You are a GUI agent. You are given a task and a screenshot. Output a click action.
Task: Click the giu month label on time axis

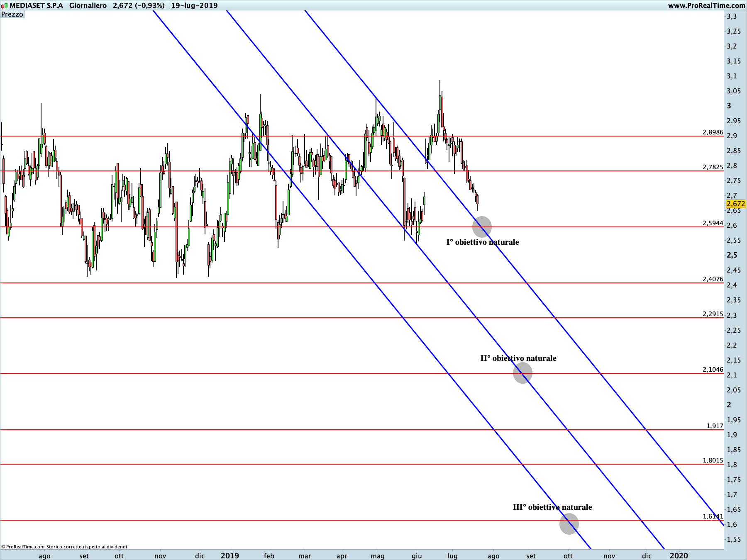(x=417, y=556)
